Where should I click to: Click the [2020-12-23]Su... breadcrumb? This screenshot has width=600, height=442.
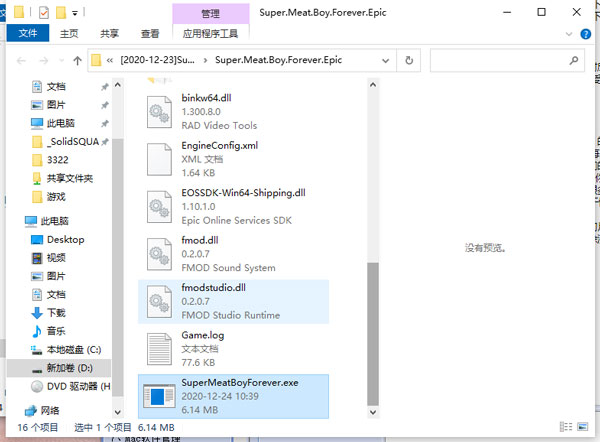coord(157,60)
